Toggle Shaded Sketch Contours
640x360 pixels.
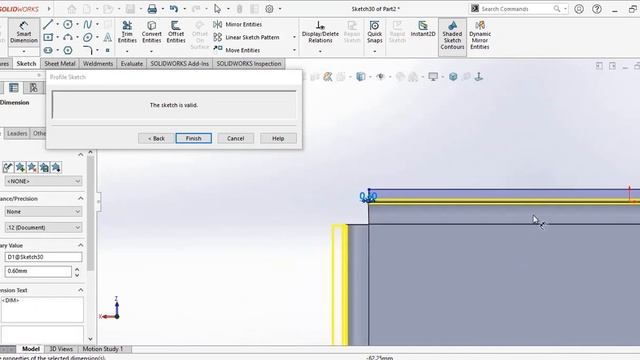[452, 36]
